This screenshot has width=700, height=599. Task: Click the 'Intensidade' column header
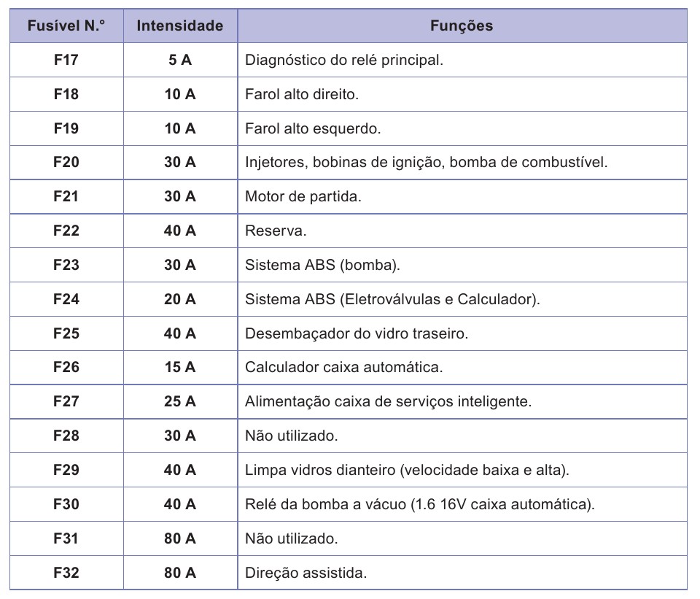(179, 26)
